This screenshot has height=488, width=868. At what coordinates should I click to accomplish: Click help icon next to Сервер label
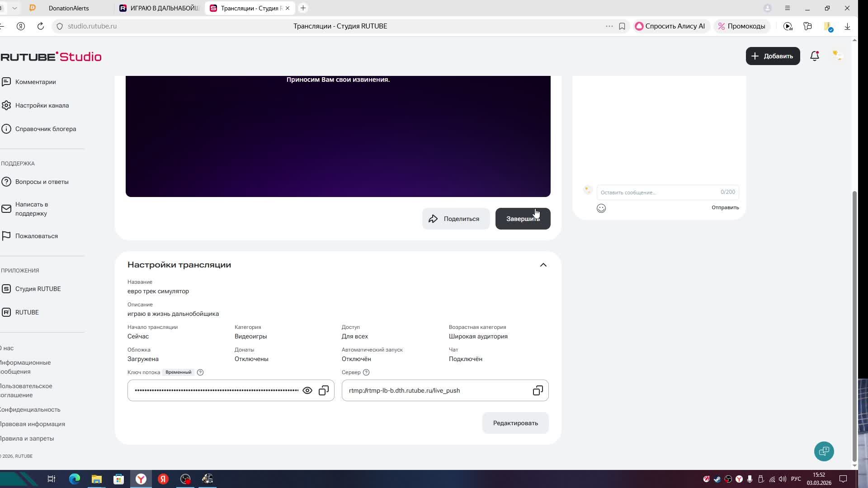click(x=366, y=372)
